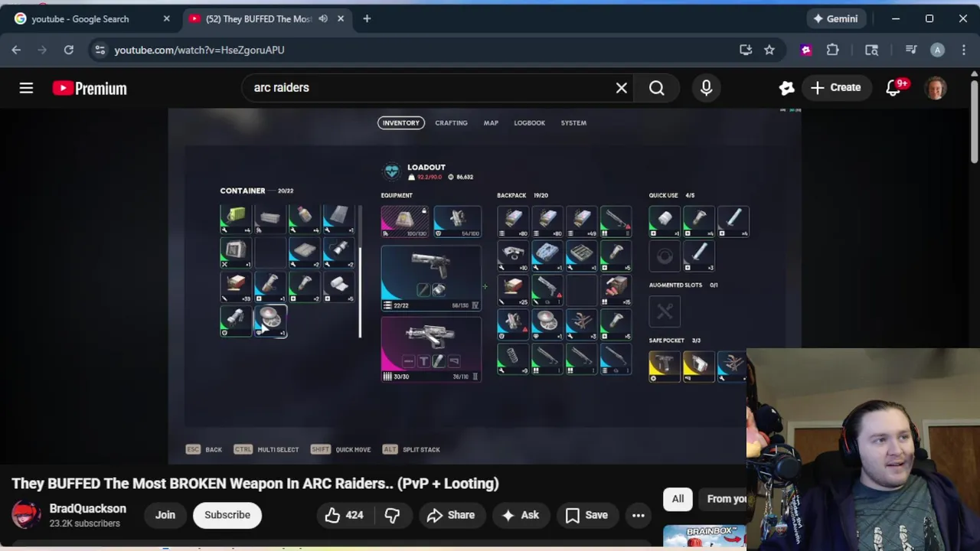The image size is (980, 551).
Task: Select the All filter chip
Action: tap(678, 499)
